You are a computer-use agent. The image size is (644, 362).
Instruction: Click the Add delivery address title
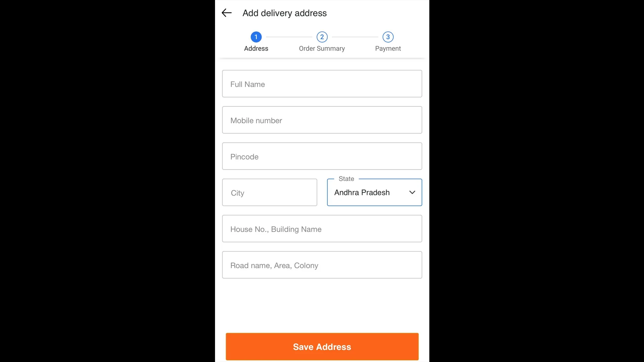pos(284,13)
